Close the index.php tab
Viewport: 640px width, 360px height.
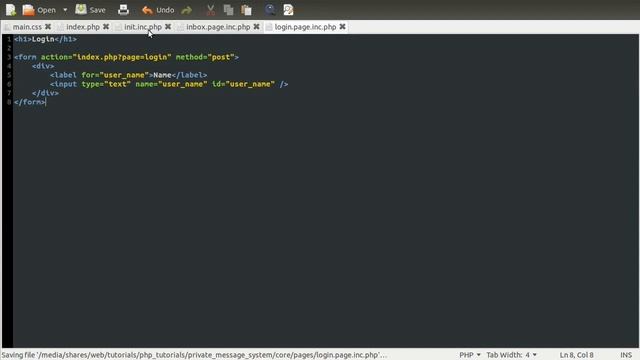tap(106, 27)
